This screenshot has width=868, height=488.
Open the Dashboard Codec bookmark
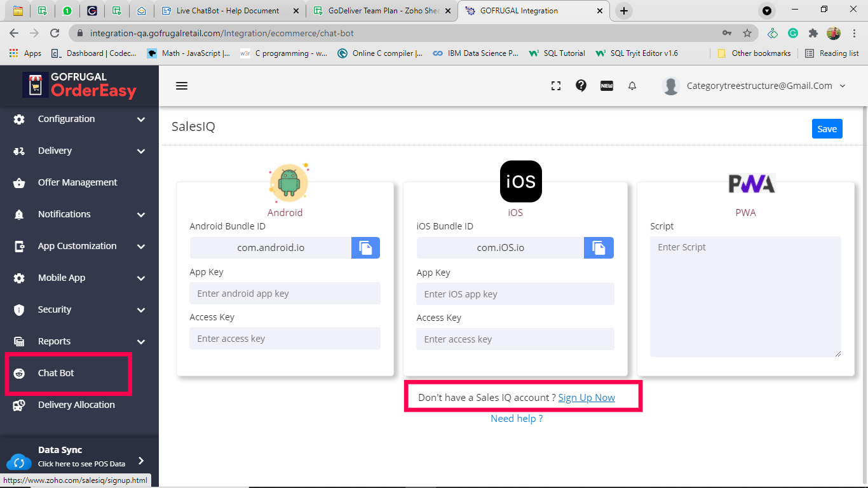point(94,53)
